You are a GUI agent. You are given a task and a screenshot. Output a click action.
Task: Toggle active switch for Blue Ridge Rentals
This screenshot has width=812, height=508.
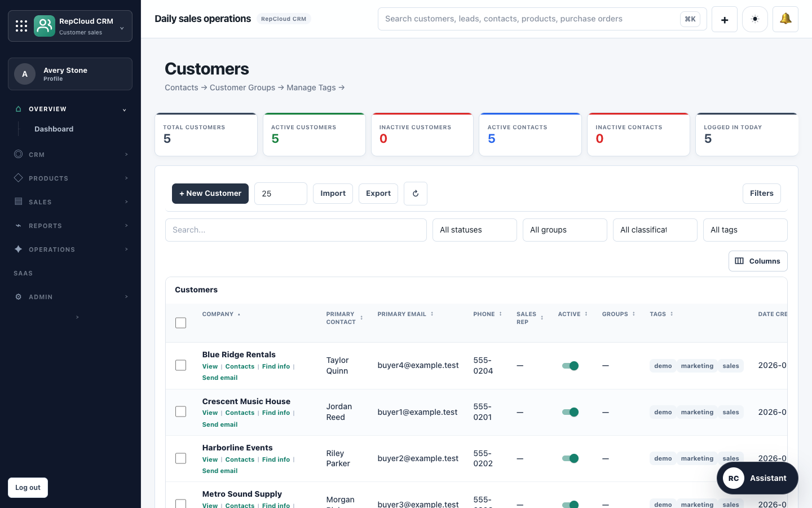point(570,366)
